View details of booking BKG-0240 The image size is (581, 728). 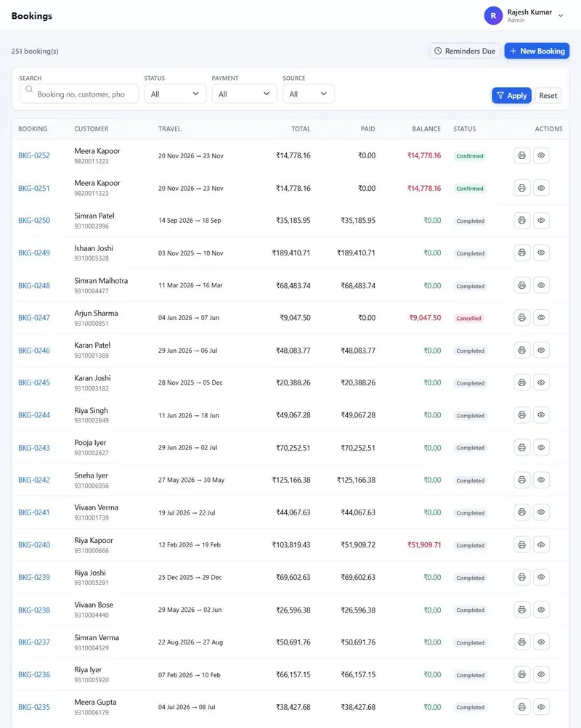click(x=541, y=544)
